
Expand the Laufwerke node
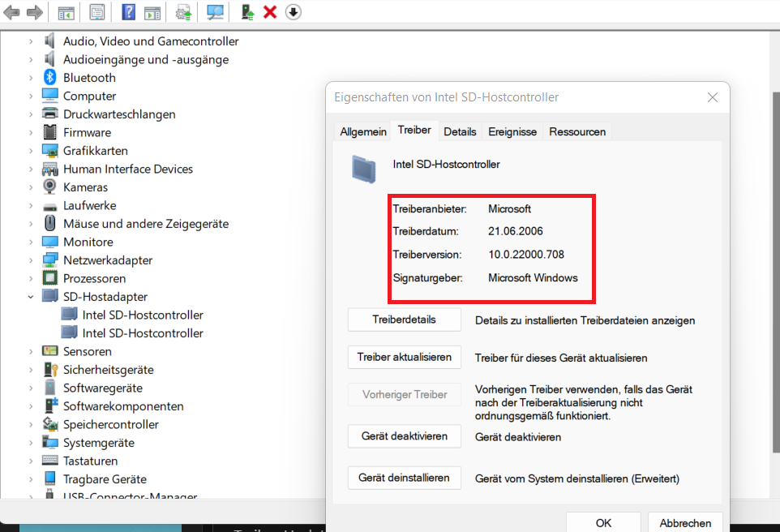[x=31, y=205]
